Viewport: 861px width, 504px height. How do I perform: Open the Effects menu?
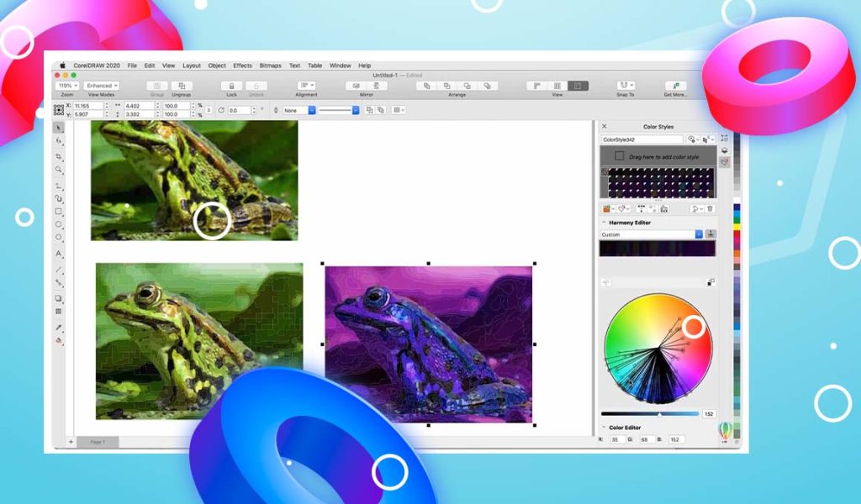pos(243,66)
